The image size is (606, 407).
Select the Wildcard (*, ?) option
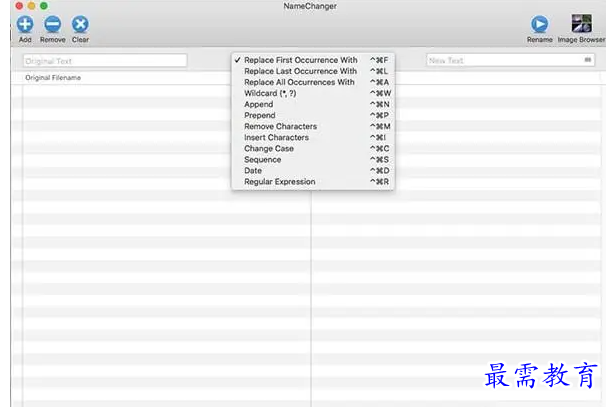point(313,93)
